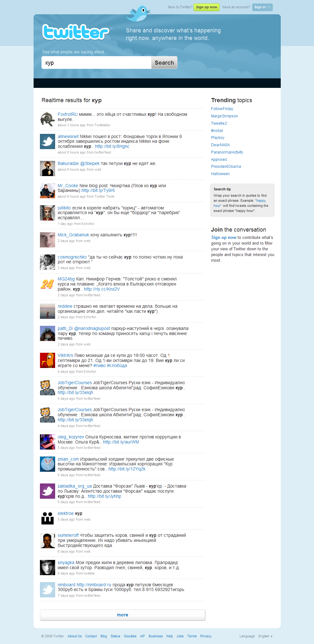The height and width of the screenshot is (644, 314).
Task: Open Tweetie2 trending topic
Action: point(219,123)
